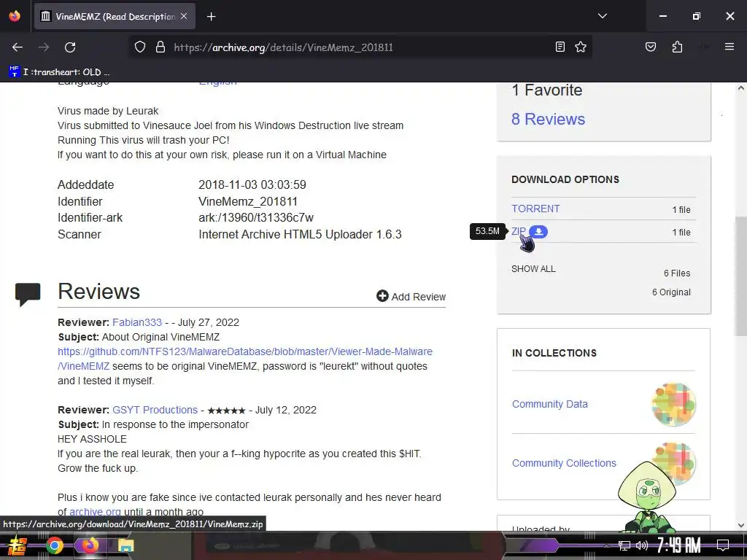Screen dimensions: 747x560
Task: Open a new browser tab
Action: click(211, 17)
